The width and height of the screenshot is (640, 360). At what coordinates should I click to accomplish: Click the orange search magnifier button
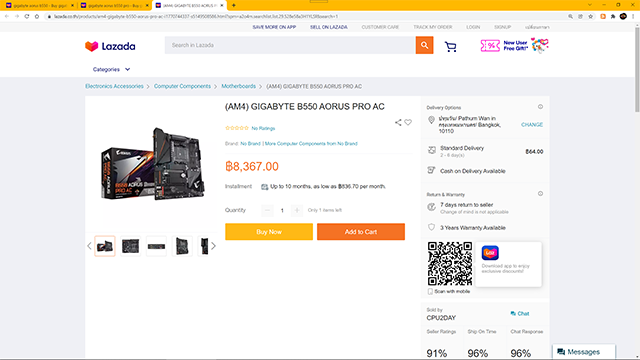[x=424, y=45]
